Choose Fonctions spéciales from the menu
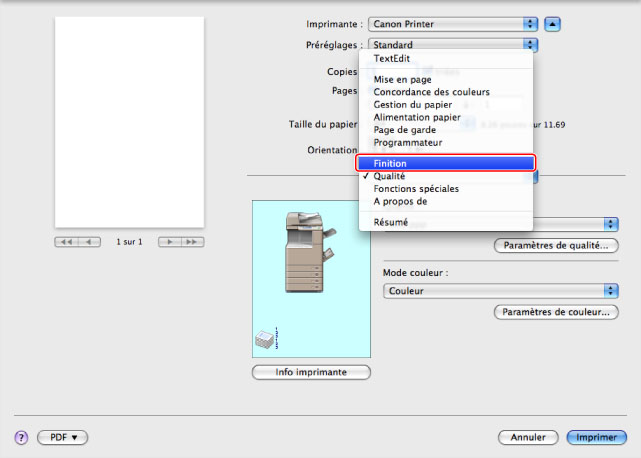The width and height of the screenshot is (641, 458). tap(416, 188)
